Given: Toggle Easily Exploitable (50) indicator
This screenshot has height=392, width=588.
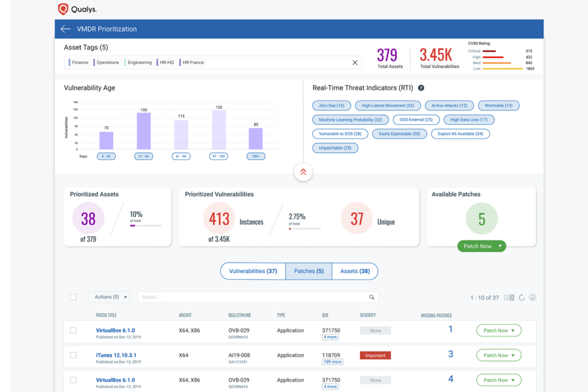Looking at the screenshot, I should (399, 134).
